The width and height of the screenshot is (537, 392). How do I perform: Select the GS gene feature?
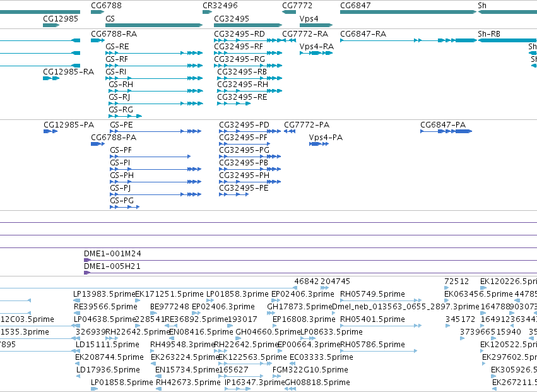154,25
